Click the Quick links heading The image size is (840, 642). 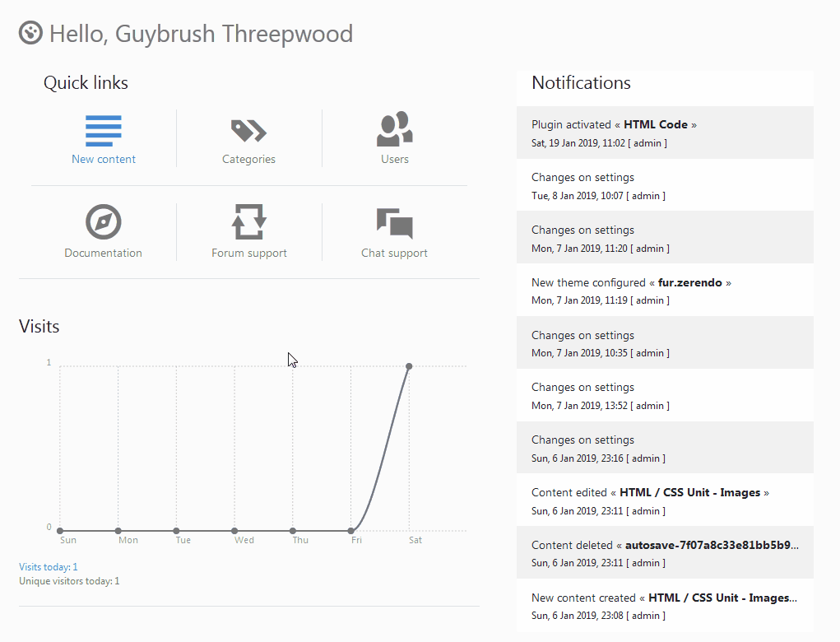point(86,83)
